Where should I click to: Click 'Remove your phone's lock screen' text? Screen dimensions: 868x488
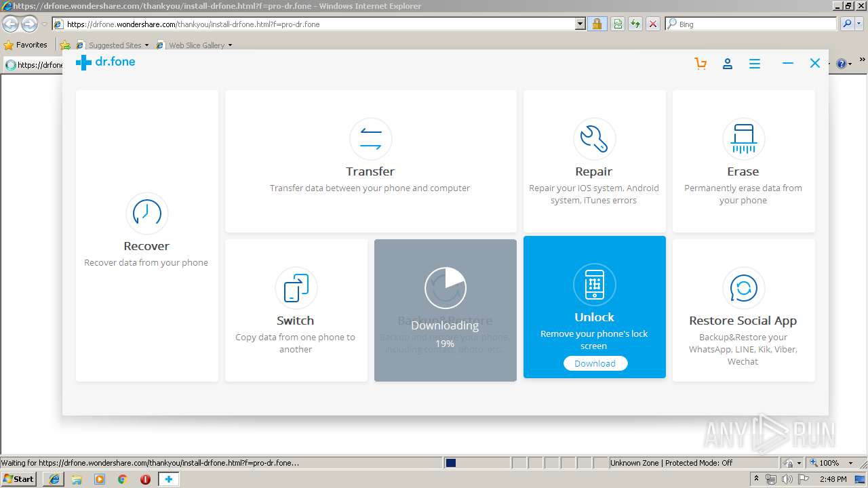coord(594,340)
